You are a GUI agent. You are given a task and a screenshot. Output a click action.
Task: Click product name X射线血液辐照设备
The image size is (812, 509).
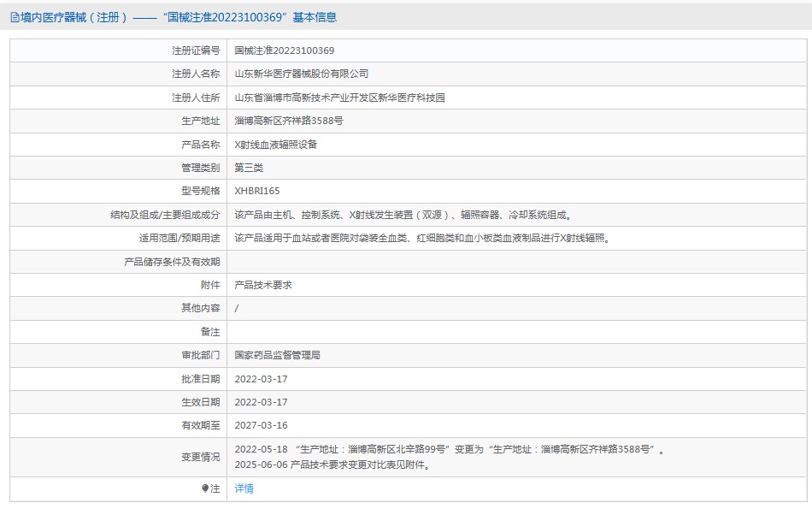275,145
